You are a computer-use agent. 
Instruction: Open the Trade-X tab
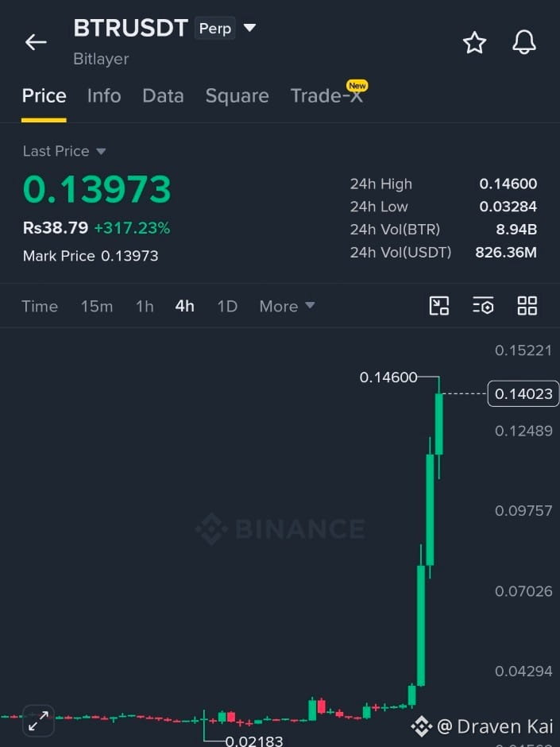329,94
